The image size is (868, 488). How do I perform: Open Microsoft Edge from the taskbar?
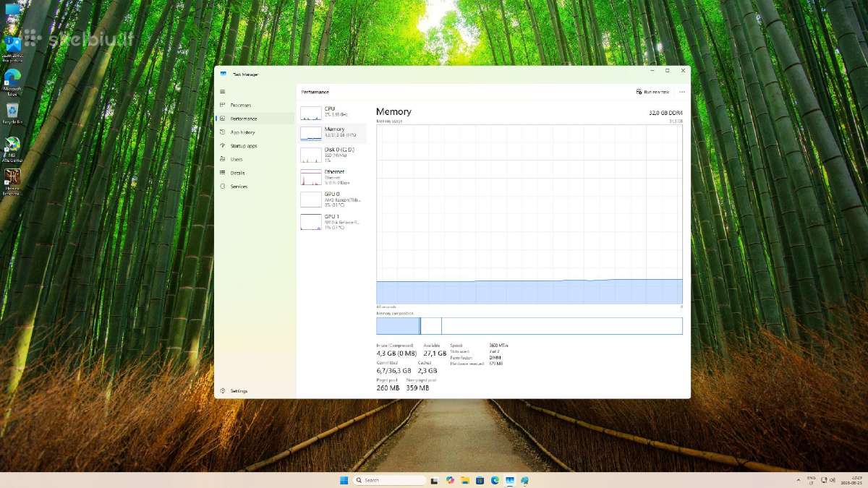pos(495,480)
